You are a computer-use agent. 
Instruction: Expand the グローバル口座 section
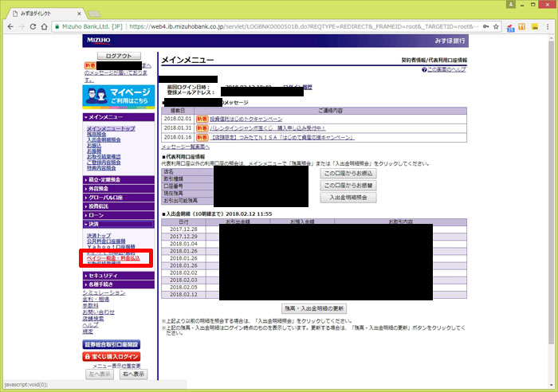(x=119, y=198)
